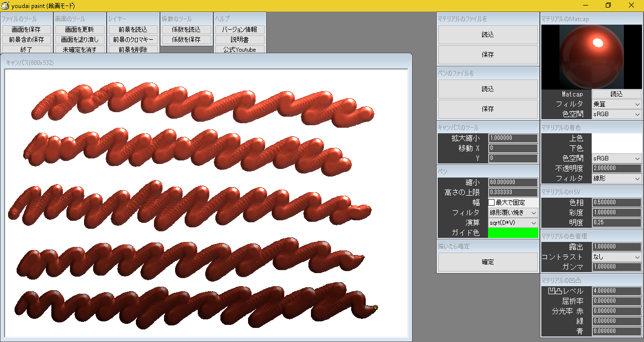Open the コントラスト dropdown set to なし
644x342 pixels.
click(x=616, y=257)
